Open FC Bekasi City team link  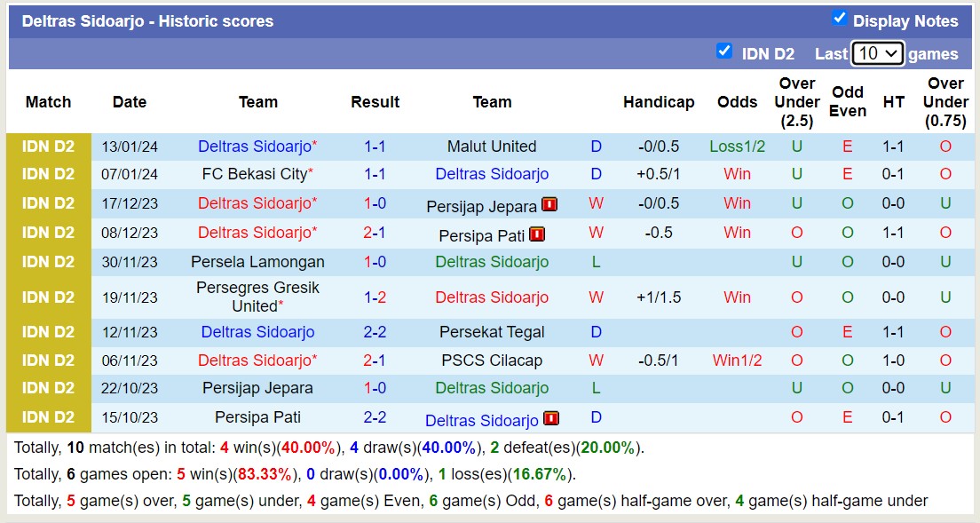coord(254,174)
